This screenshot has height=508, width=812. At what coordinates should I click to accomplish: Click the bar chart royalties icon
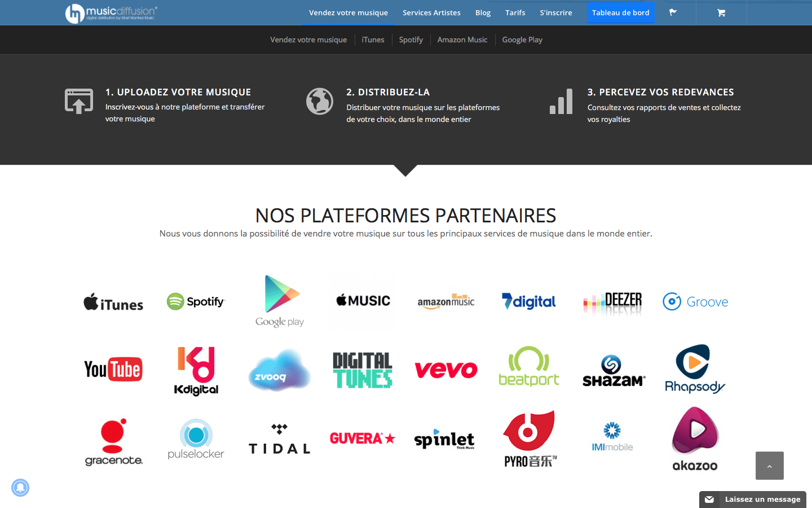561,101
